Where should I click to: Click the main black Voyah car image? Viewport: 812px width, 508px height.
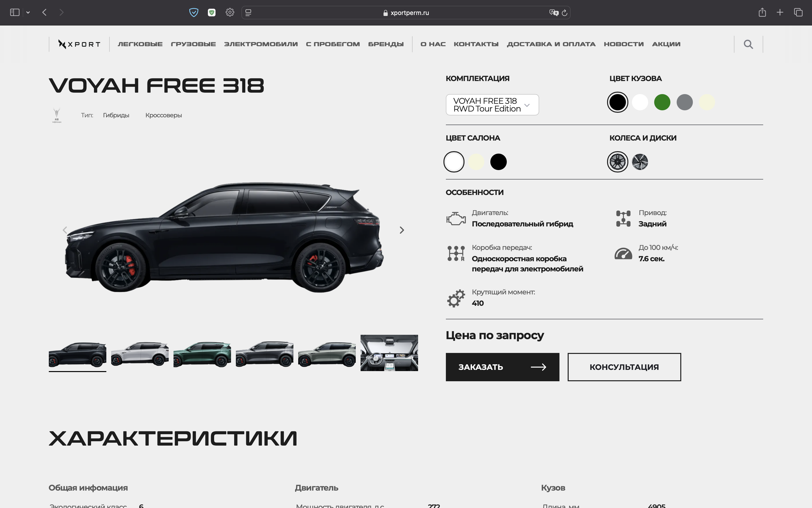tap(225, 237)
